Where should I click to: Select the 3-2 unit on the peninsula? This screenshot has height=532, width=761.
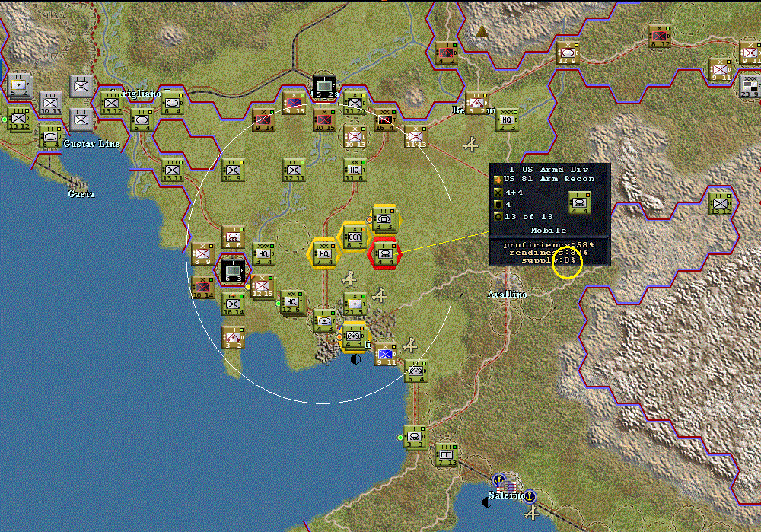click(234, 338)
